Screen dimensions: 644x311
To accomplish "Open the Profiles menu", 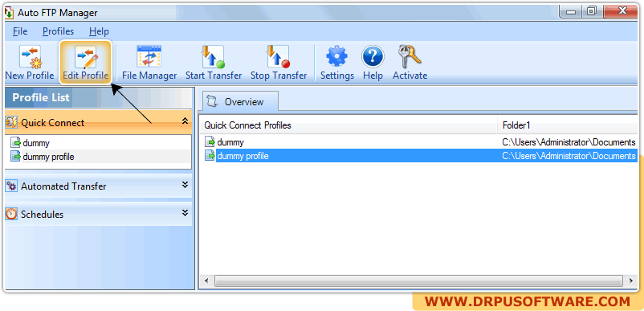I will tap(59, 31).
